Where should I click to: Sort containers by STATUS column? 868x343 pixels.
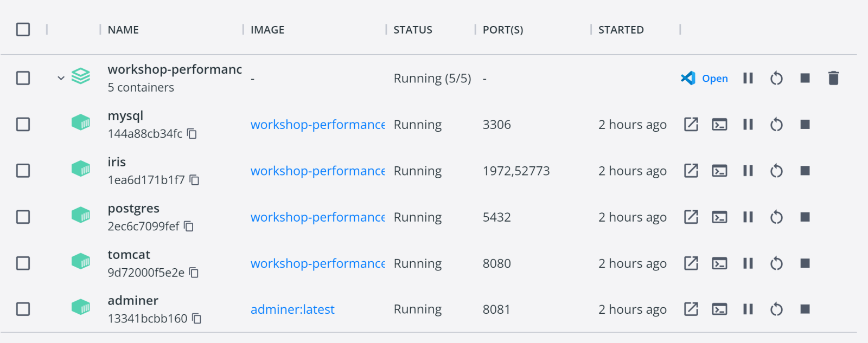[x=412, y=30]
